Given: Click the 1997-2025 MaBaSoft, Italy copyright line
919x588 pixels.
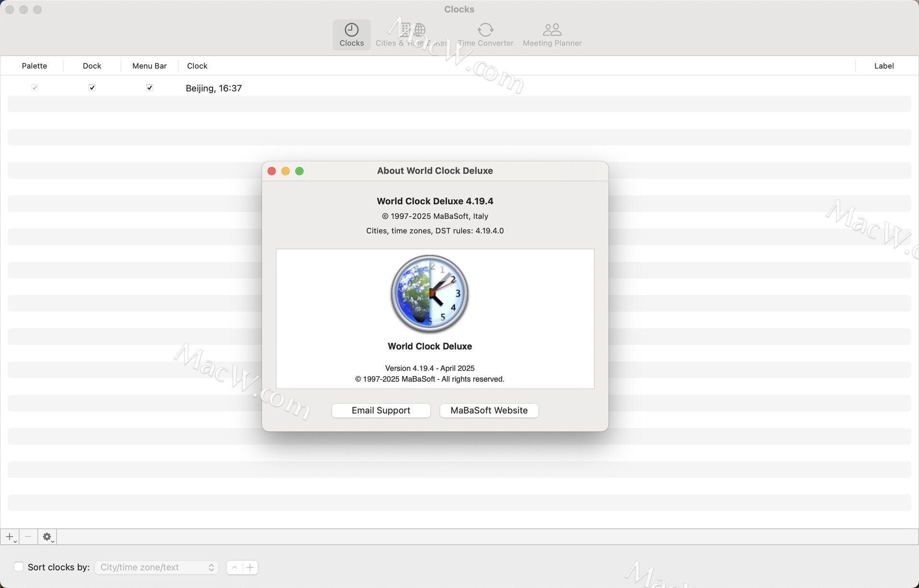Looking at the screenshot, I should 435,216.
